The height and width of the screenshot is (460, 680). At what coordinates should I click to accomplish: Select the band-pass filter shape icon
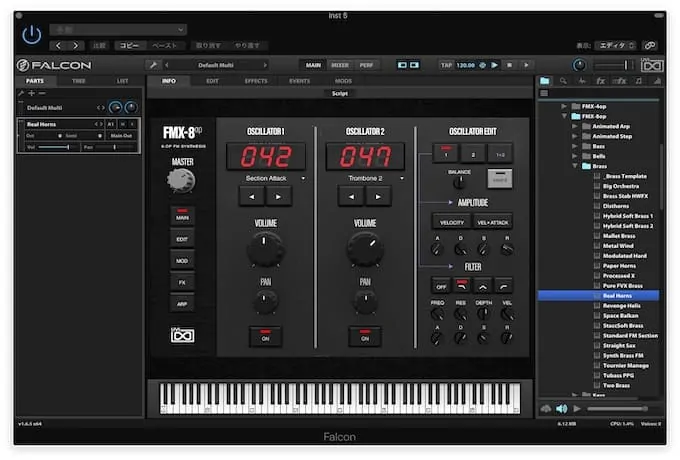(x=482, y=286)
